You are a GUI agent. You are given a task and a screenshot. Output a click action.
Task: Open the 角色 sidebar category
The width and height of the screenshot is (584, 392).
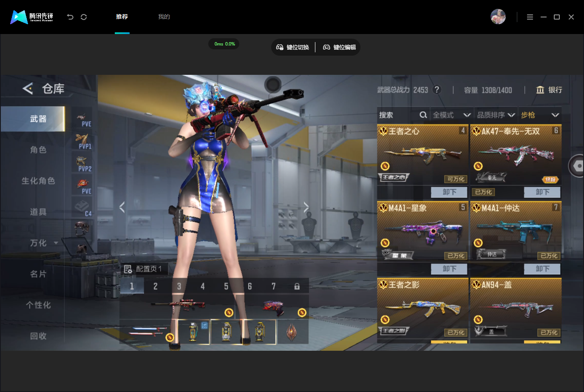[38, 150]
